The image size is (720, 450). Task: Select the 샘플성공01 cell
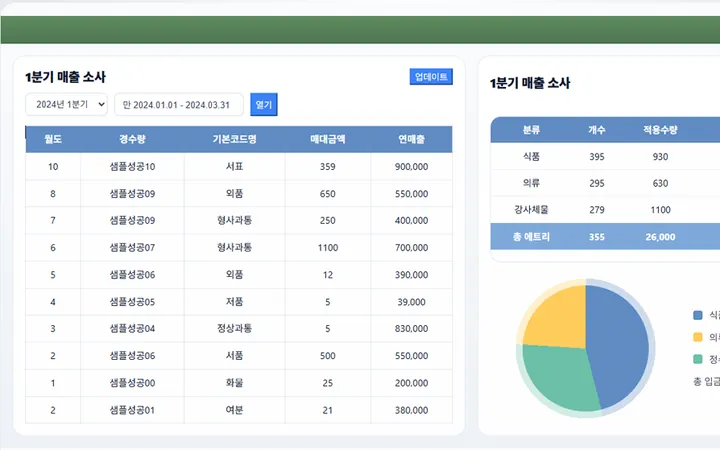click(x=132, y=410)
